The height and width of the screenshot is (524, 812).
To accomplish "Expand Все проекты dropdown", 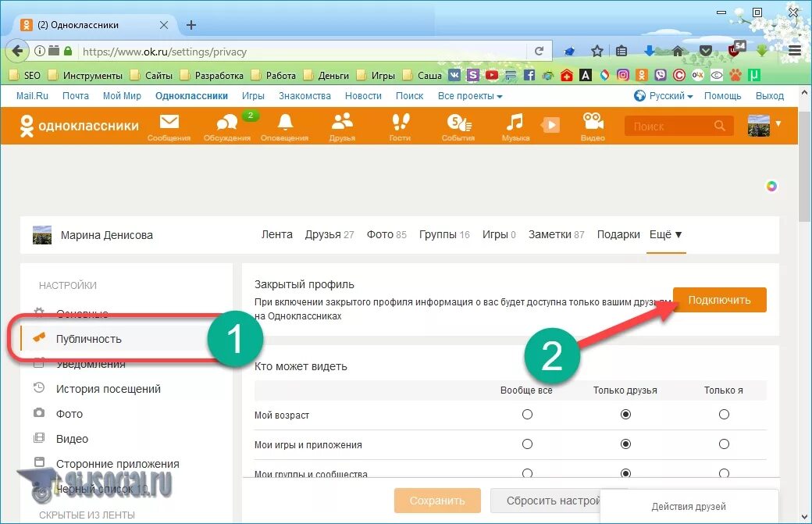I will coord(470,96).
